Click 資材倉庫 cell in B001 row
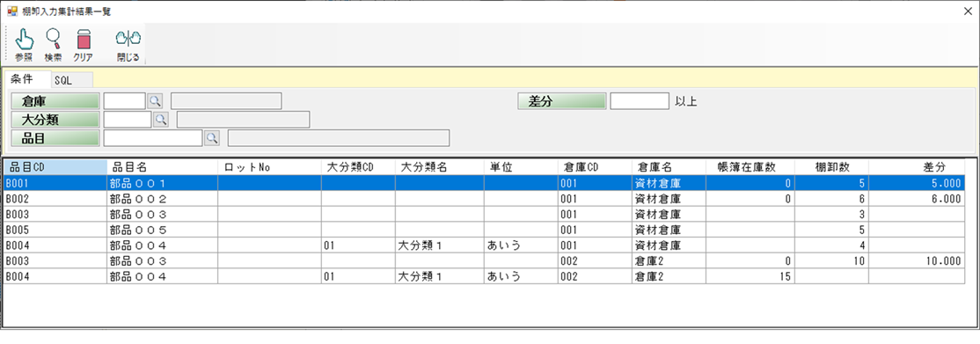 (668, 183)
